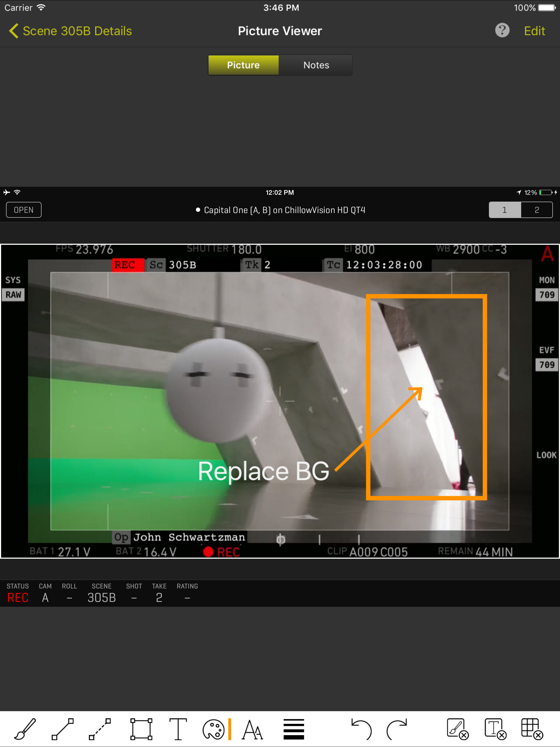Select the freehand brush tool
Image resolution: width=560 pixels, height=747 pixels.
25,729
